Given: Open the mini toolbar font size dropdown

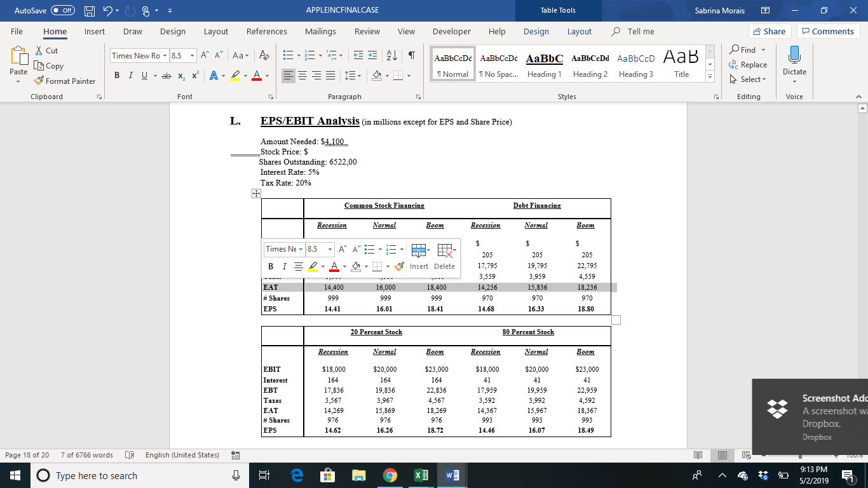Looking at the screenshot, I should pos(330,249).
